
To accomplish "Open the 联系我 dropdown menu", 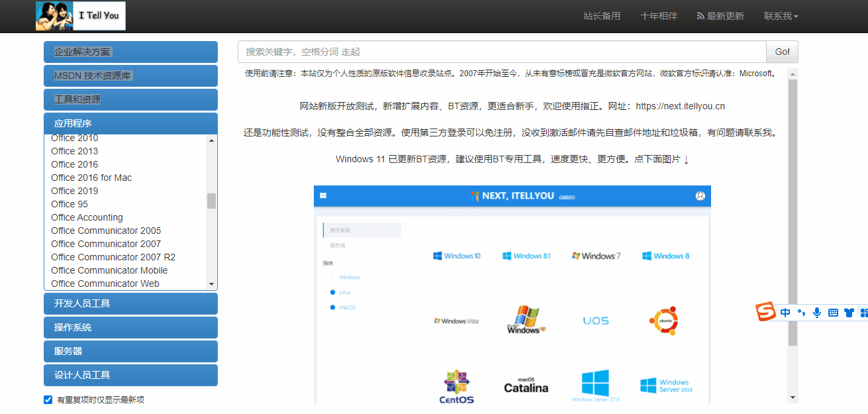I will pyautogui.click(x=781, y=16).
